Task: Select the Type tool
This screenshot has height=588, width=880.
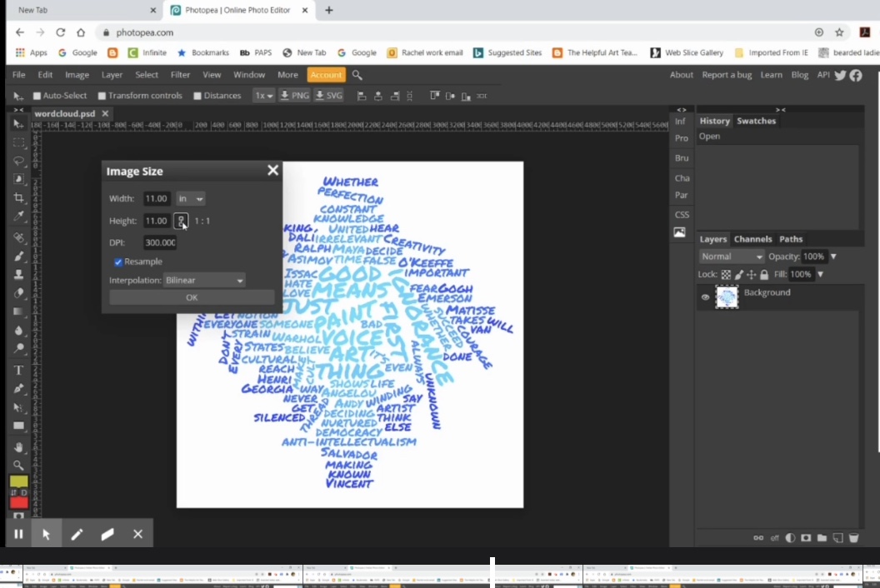Action: [18, 369]
